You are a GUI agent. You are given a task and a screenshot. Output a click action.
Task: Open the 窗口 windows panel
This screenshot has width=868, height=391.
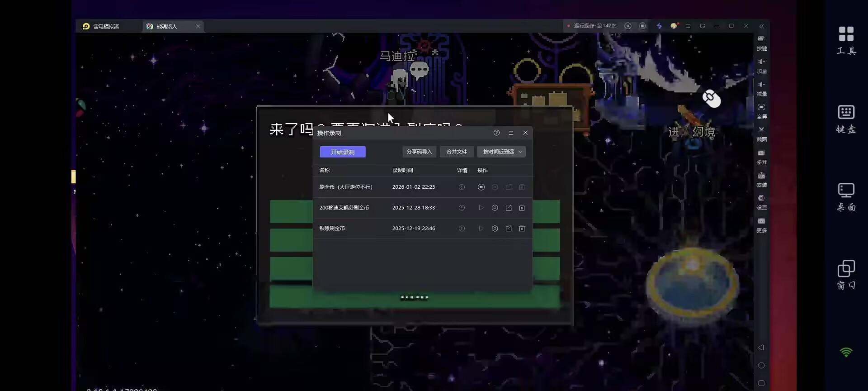pos(846,275)
